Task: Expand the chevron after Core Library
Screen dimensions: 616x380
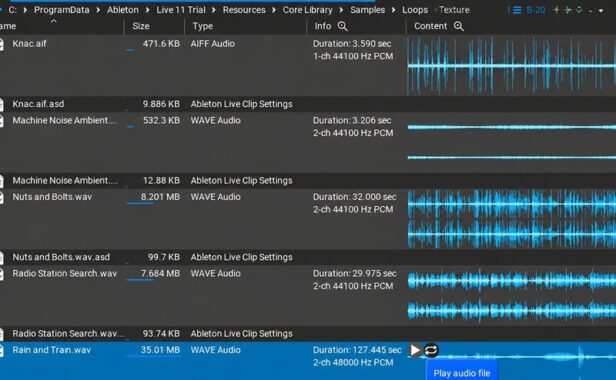Action: point(341,10)
